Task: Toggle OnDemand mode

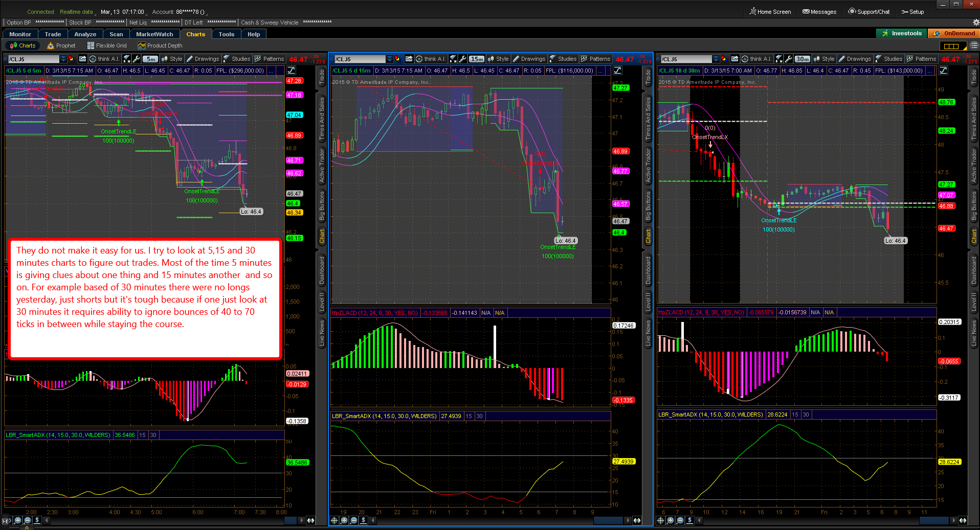Action: click(x=954, y=33)
